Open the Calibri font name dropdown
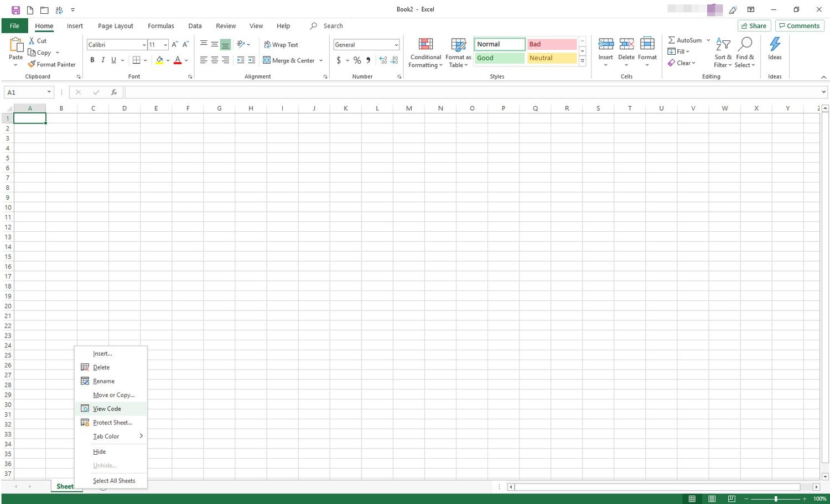 pos(144,45)
